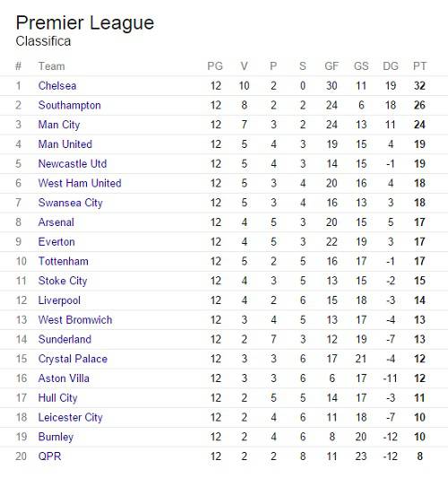Open Swansea City team link

pyautogui.click(x=71, y=203)
